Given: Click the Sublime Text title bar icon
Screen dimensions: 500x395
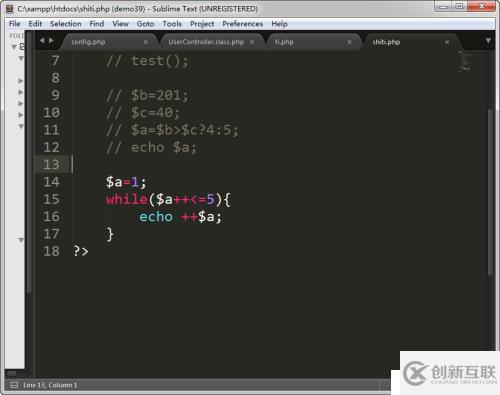Looking at the screenshot, I should (10, 9).
